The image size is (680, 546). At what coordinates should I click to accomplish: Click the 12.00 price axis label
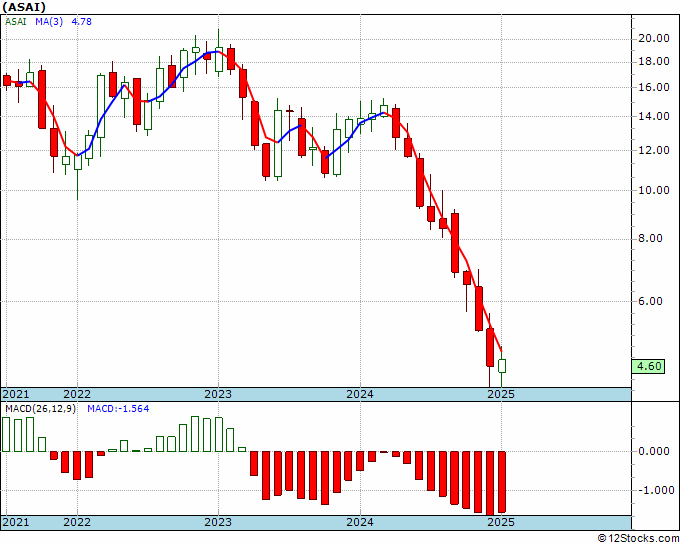(x=654, y=150)
